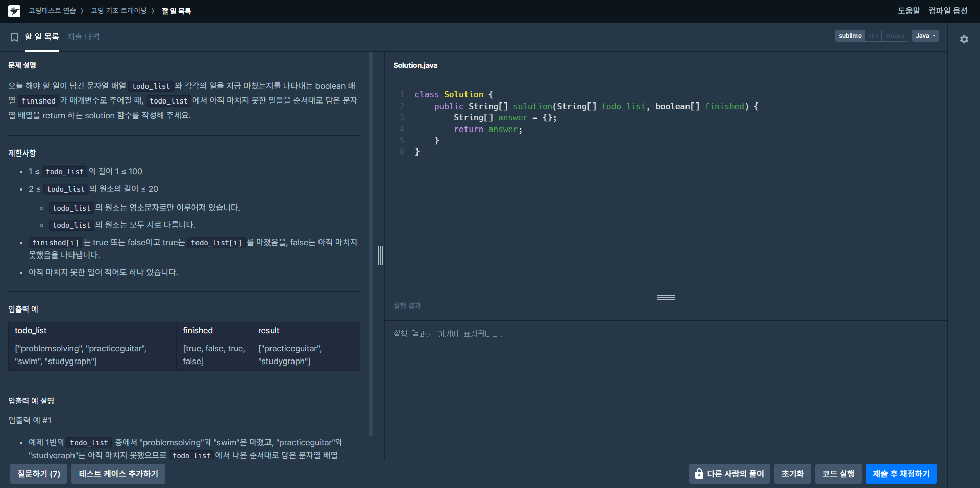Click the 초기화 reset button

793,474
